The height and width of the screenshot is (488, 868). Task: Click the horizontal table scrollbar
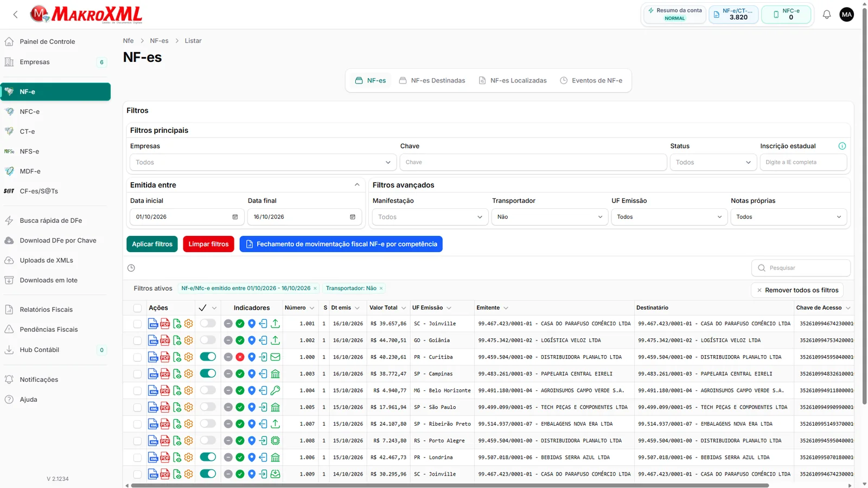click(450, 486)
